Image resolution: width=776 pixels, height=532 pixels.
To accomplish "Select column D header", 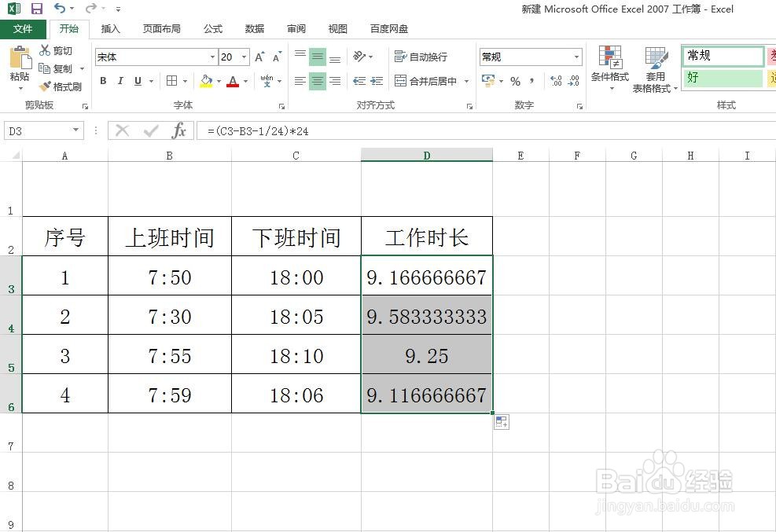I will [427, 156].
